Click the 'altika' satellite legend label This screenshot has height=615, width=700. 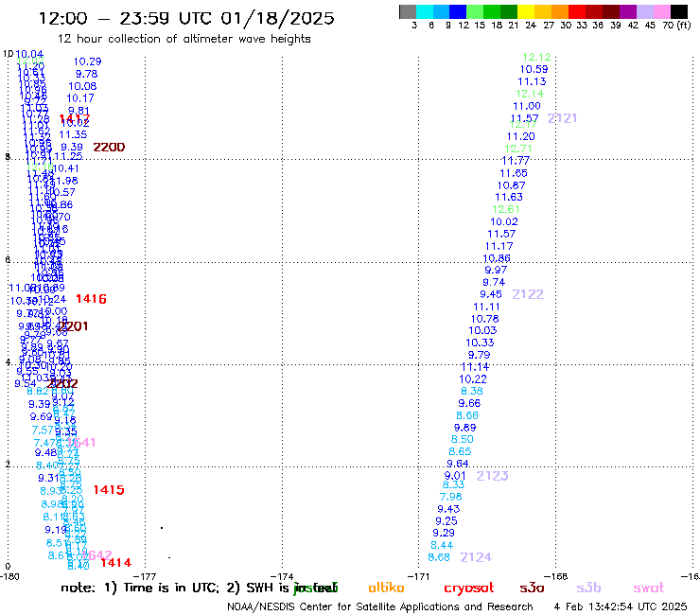[x=386, y=588]
